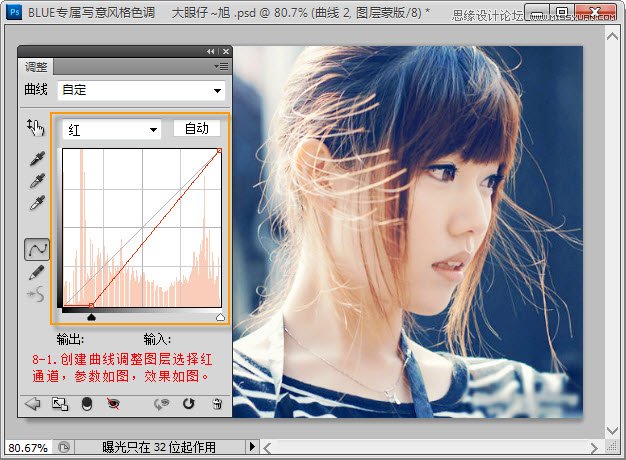
Task: Open the status bar info arrow menu
Action: click(252, 447)
